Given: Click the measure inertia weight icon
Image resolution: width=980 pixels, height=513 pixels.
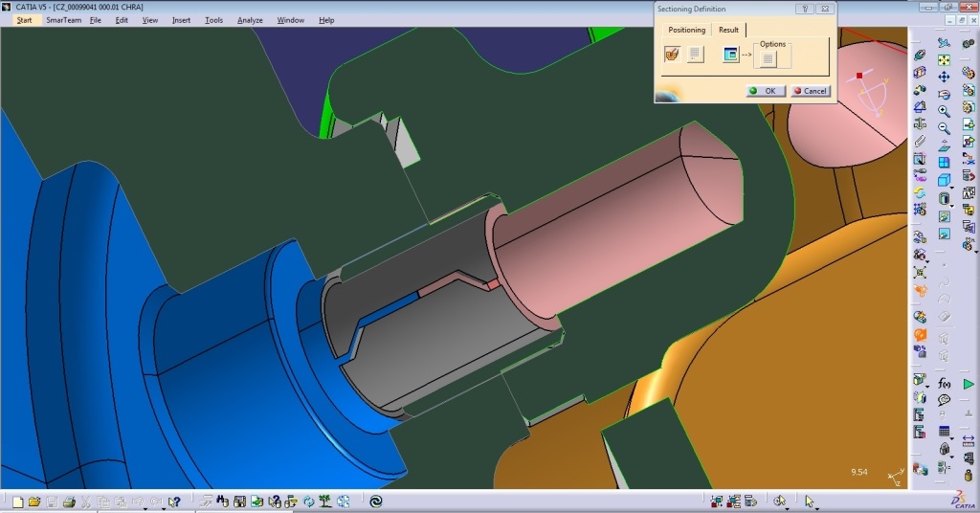Looking at the screenshot, I should [x=969, y=476].
